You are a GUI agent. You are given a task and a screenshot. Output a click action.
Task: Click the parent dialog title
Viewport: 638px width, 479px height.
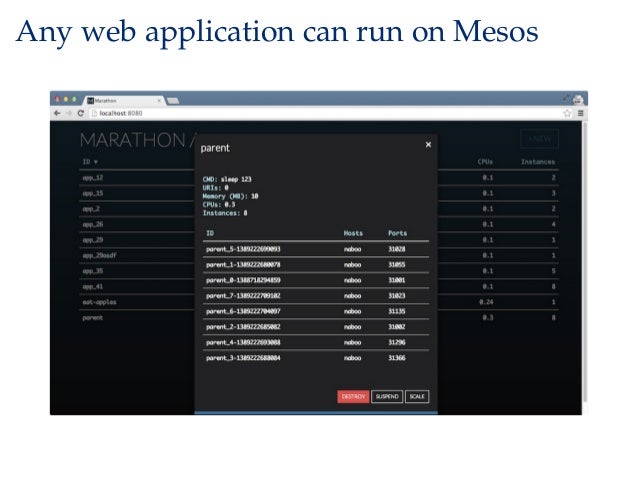pyautogui.click(x=215, y=148)
